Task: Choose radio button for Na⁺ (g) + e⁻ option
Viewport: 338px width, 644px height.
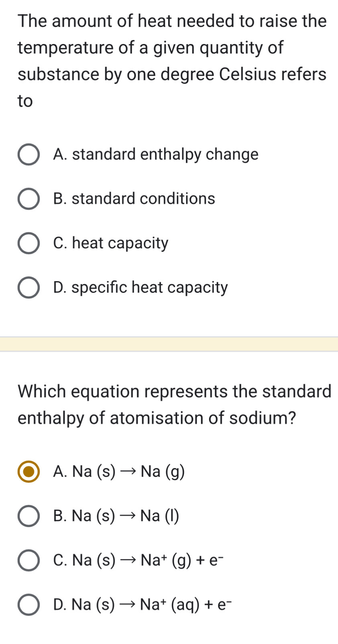Action: click(x=29, y=561)
